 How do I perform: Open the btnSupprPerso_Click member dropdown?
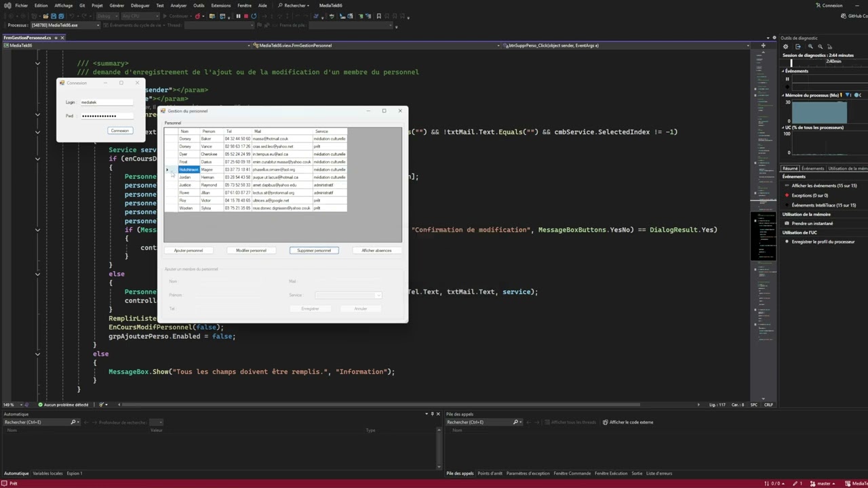(627, 45)
